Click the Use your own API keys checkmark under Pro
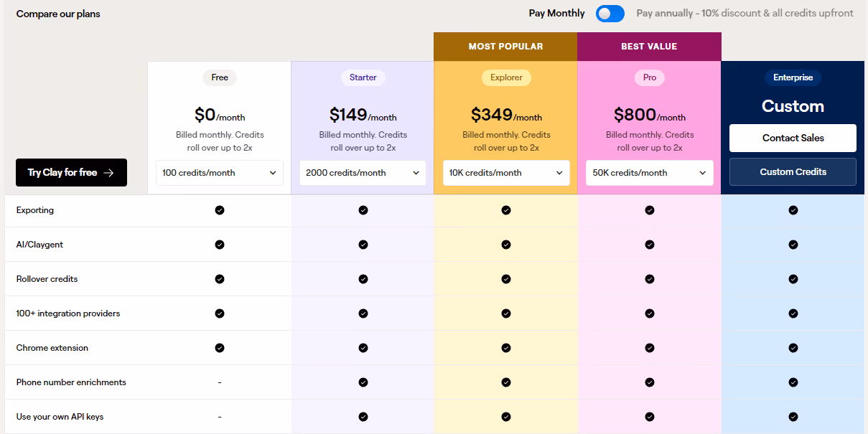868x434 pixels. tap(650, 417)
